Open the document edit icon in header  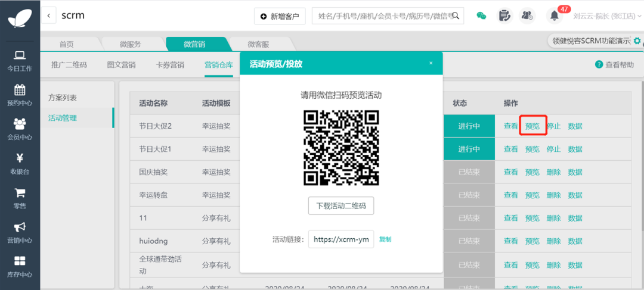coord(504,16)
